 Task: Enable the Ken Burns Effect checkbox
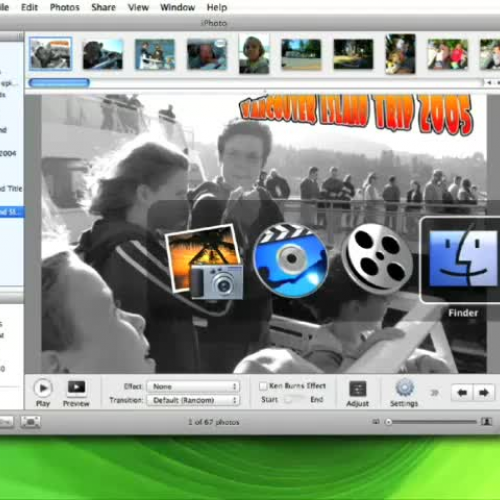click(x=263, y=386)
